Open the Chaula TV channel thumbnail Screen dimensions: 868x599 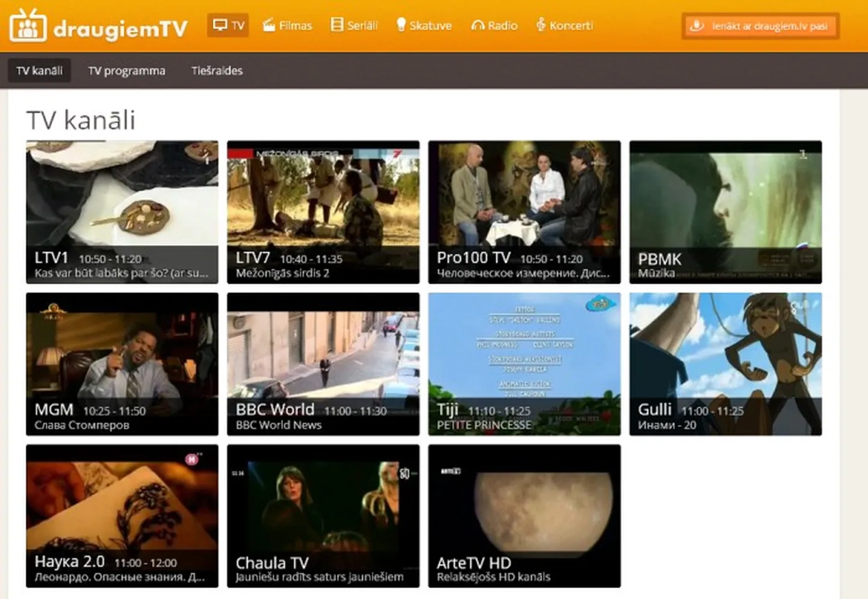tap(323, 516)
